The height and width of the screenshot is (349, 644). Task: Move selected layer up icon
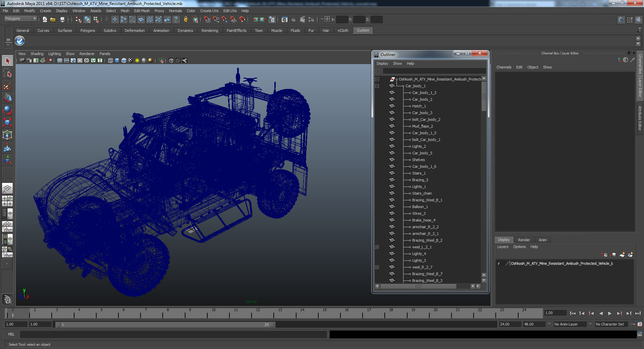point(605,255)
